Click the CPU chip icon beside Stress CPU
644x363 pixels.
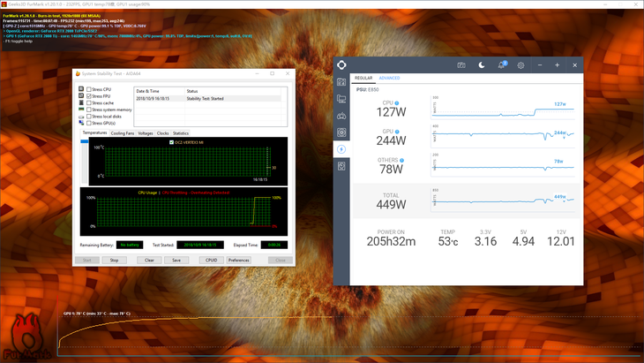(81, 89)
